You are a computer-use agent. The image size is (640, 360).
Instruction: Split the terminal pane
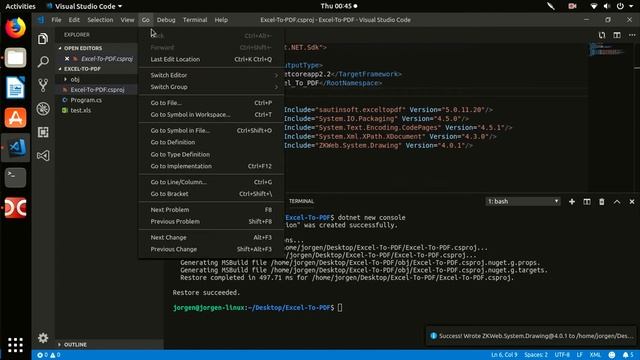tap(587, 202)
